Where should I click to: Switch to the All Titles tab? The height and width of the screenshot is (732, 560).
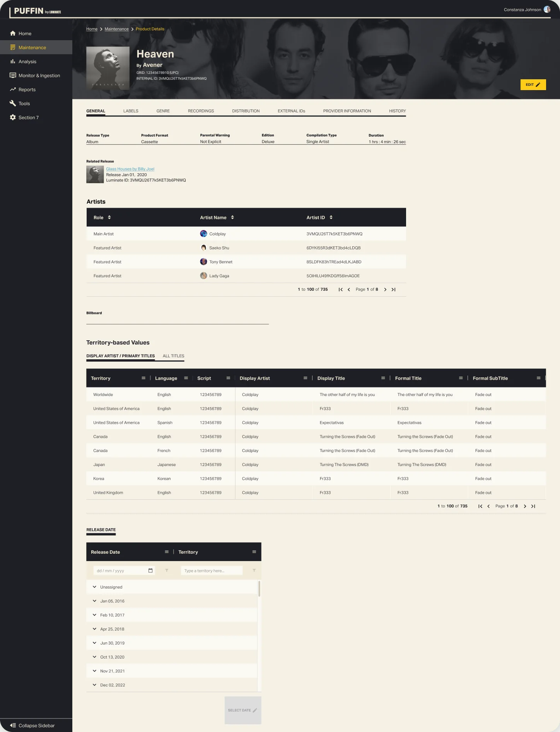(x=173, y=356)
